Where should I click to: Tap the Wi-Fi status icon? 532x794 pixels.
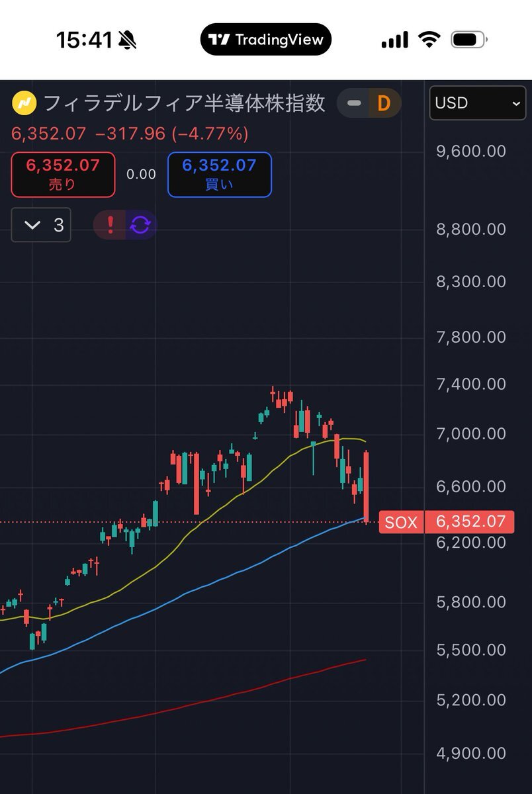[429, 40]
